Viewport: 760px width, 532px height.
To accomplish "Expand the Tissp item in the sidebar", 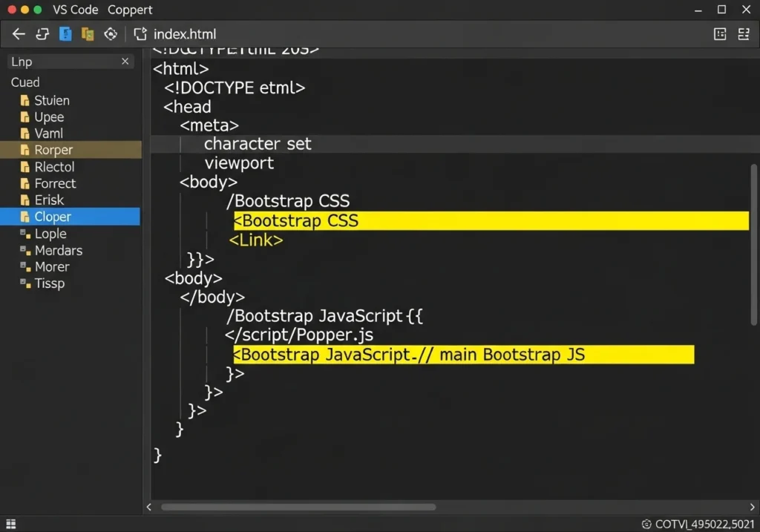I will tap(49, 283).
